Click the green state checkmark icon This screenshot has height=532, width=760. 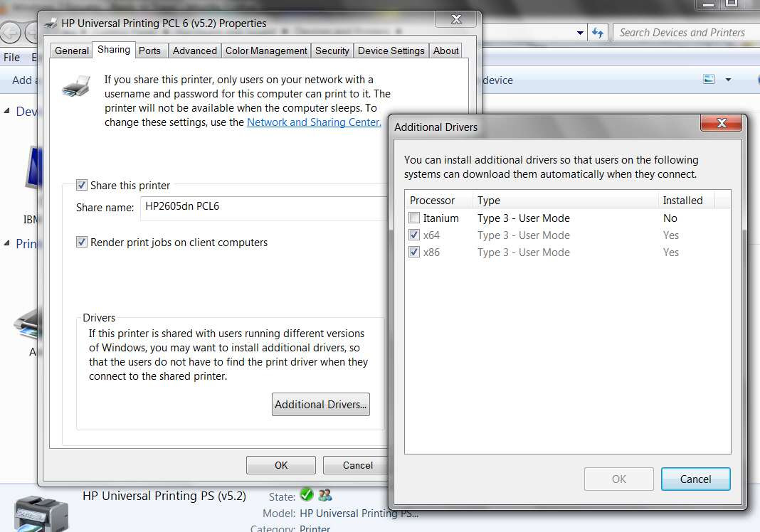click(307, 495)
